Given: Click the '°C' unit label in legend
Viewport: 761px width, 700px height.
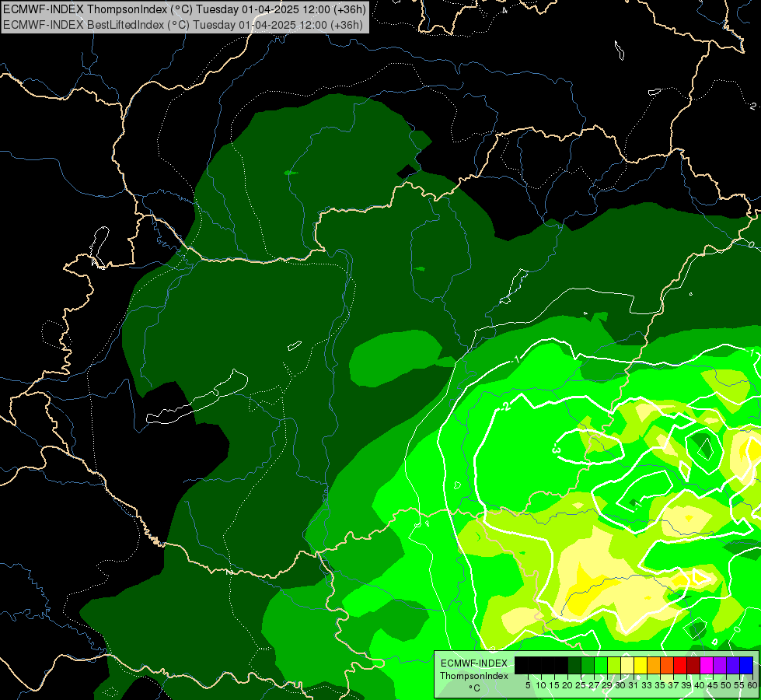Looking at the screenshot, I should [475, 688].
